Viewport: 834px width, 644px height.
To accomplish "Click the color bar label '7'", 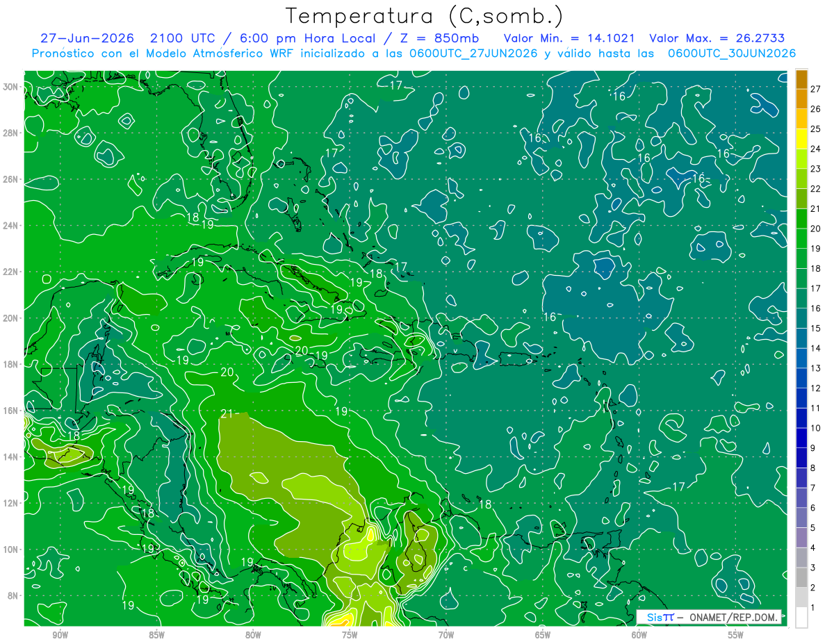I will click(813, 488).
